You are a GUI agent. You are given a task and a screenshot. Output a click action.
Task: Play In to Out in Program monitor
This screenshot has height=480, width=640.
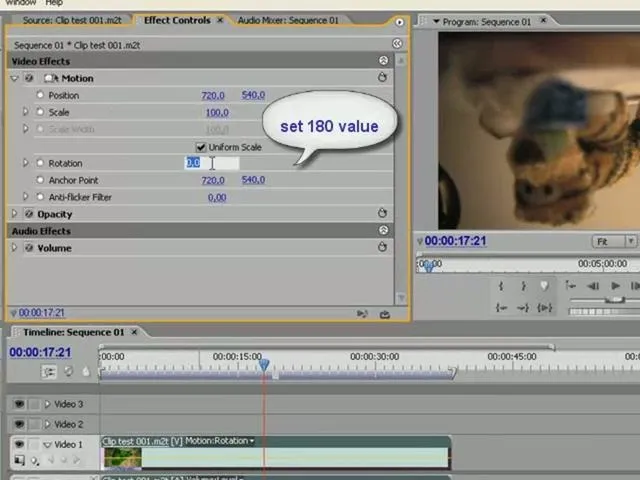544,307
